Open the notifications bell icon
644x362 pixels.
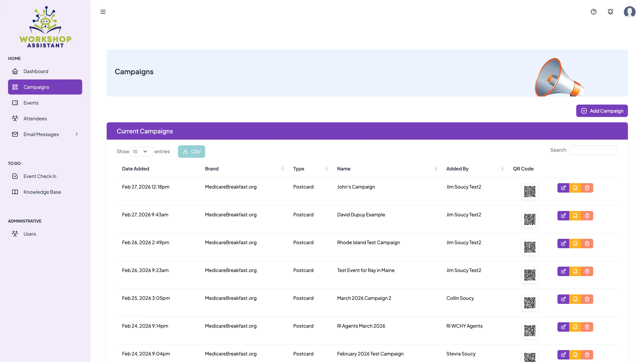pyautogui.click(x=610, y=12)
